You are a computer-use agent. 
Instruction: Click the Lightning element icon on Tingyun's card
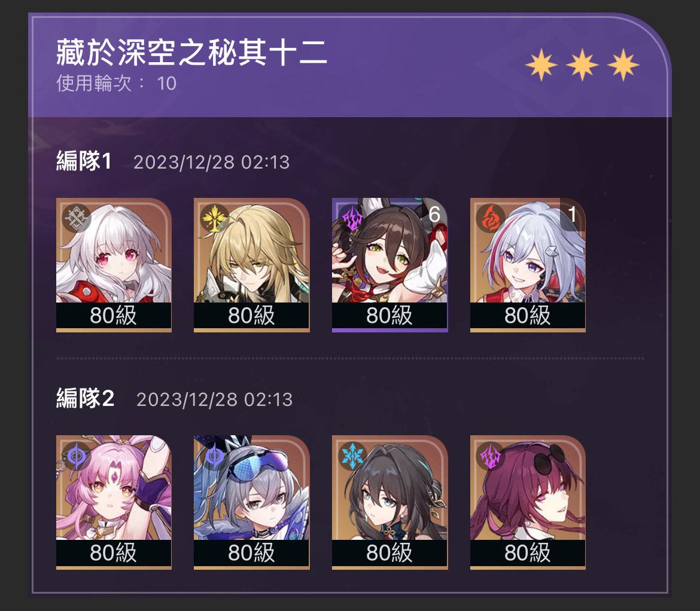pyautogui.click(x=352, y=218)
